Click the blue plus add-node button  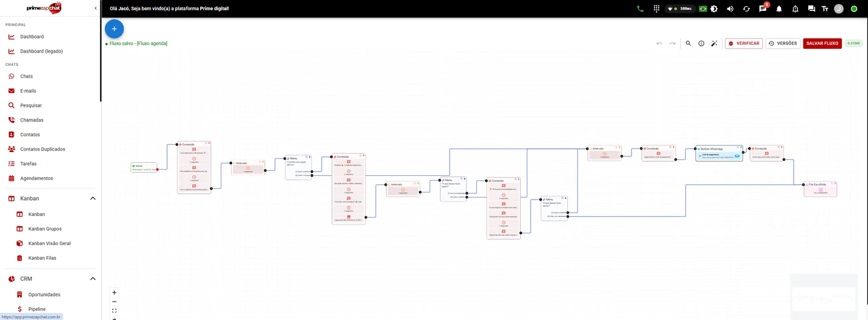click(x=114, y=29)
